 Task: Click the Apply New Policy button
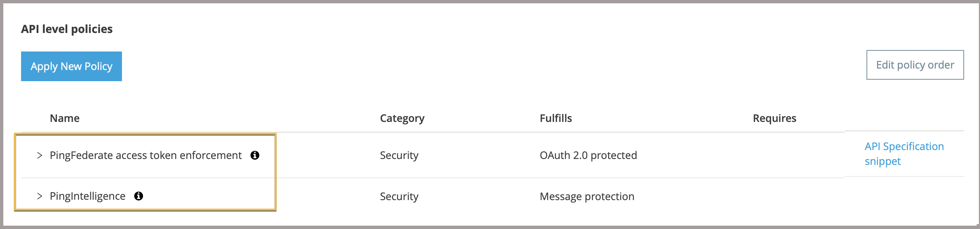[71, 66]
